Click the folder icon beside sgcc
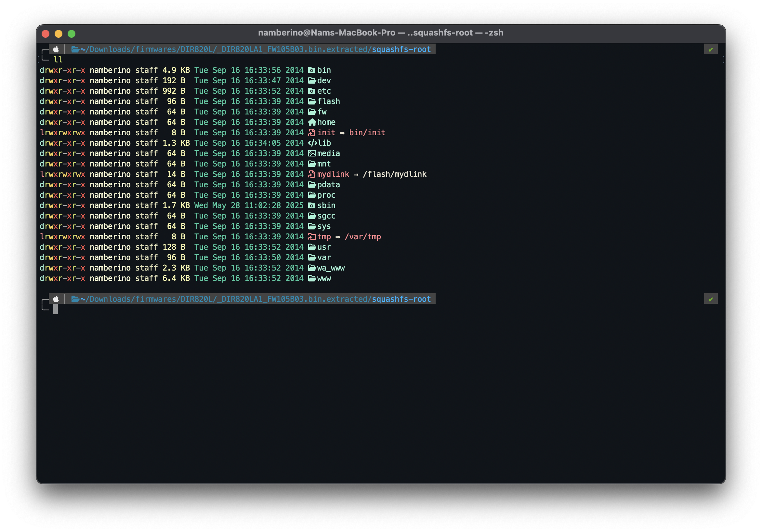This screenshot has height=532, width=762. point(312,216)
